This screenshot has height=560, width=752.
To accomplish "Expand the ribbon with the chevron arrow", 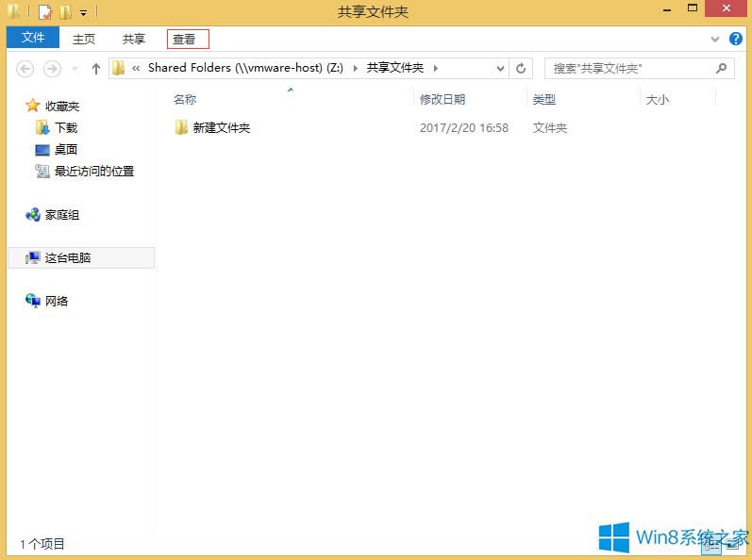I will tap(715, 40).
